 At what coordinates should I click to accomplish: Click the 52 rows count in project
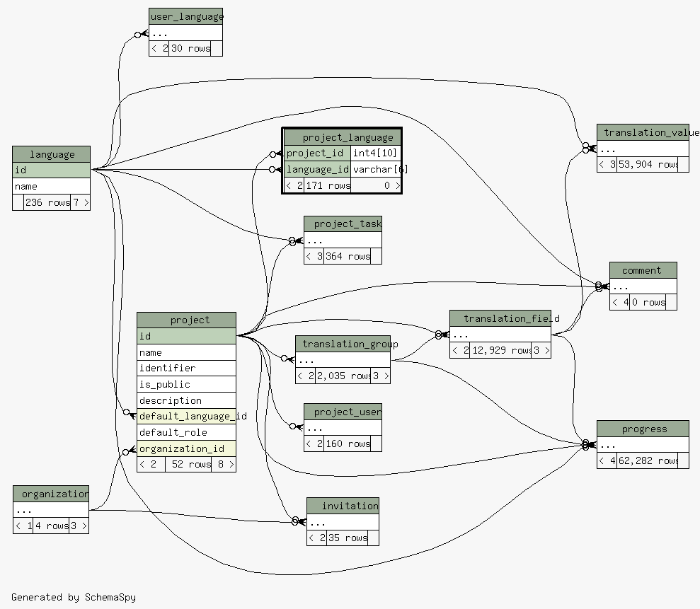pos(188,465)
